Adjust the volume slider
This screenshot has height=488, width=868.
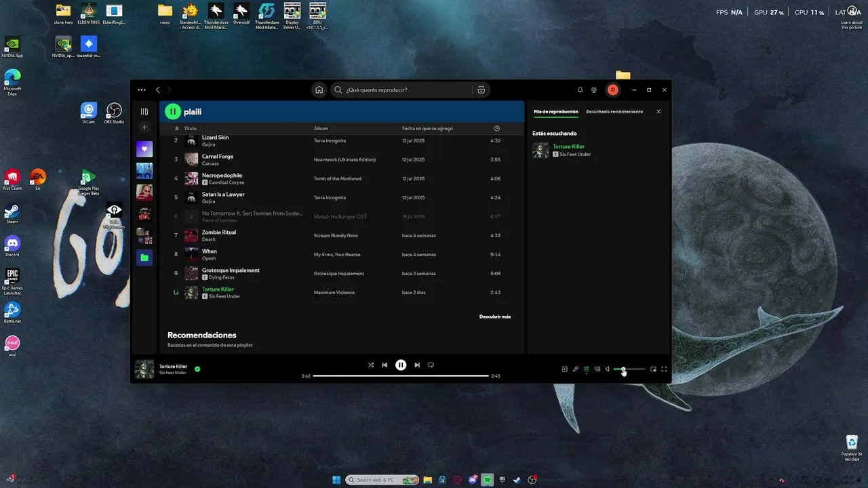629,369
